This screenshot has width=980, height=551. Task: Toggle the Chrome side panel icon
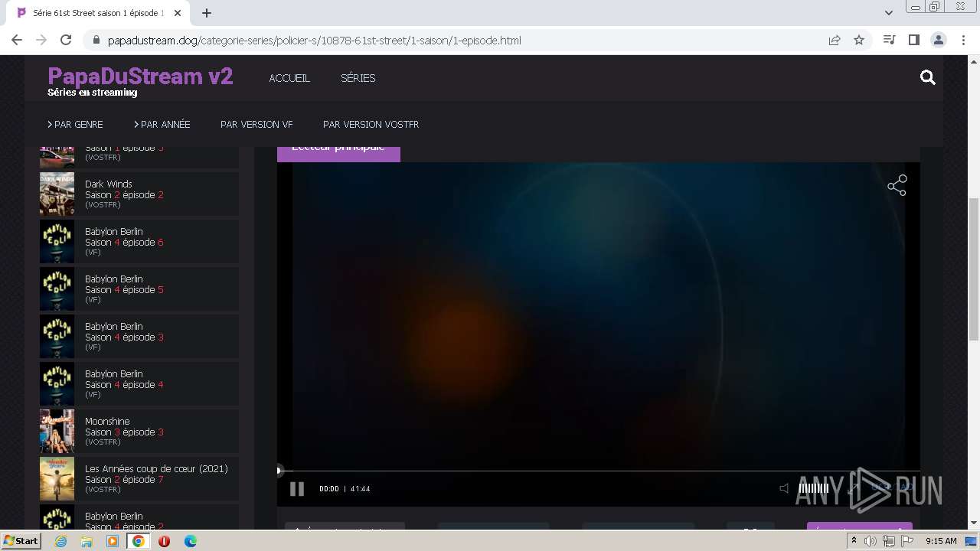[913, 40]
